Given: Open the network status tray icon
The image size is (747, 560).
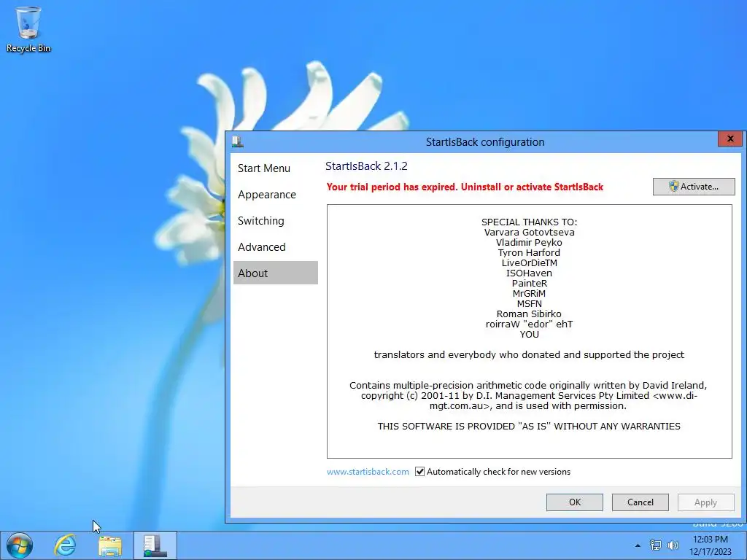Looking at the screenshot, I should pyautogui.click(x=656, y=545).
